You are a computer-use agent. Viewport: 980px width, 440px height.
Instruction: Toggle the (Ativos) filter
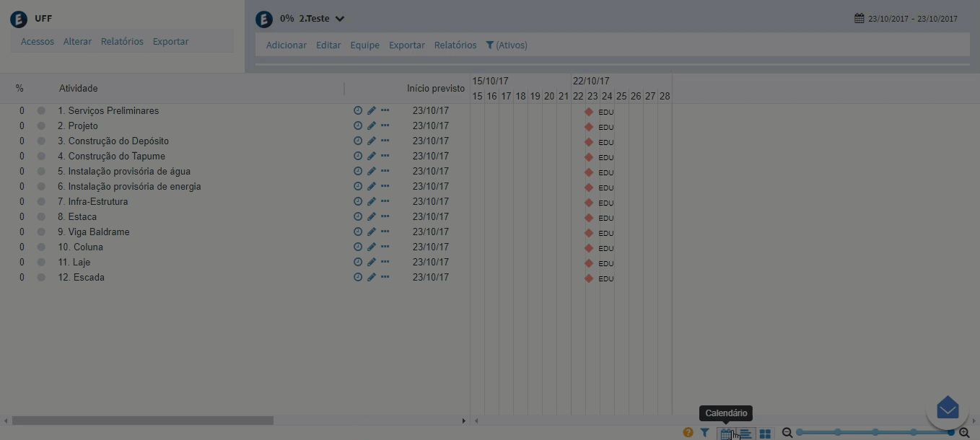[x=507, y=45]
